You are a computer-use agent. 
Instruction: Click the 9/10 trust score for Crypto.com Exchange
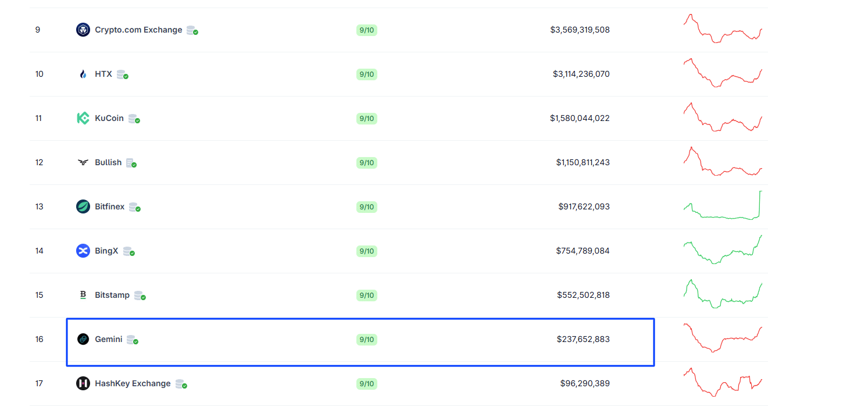tap(367, 30)
